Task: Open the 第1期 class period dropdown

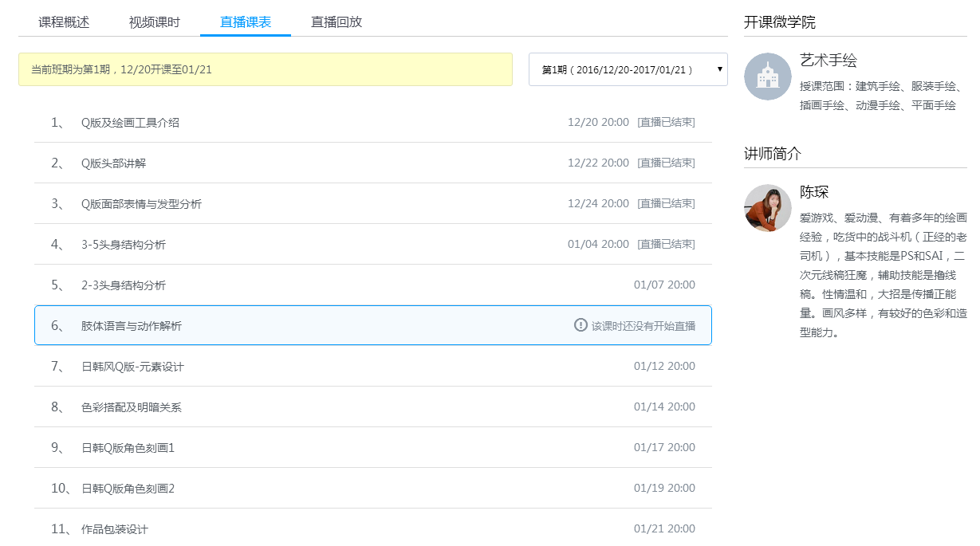Action: click(628, 70)
